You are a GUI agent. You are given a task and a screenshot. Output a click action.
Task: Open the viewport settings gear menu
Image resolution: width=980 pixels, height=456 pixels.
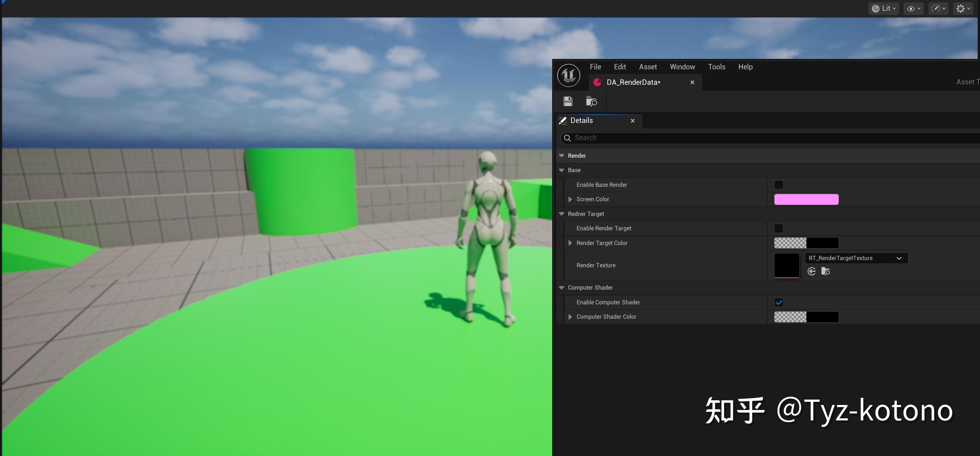(x=963, y=8)
